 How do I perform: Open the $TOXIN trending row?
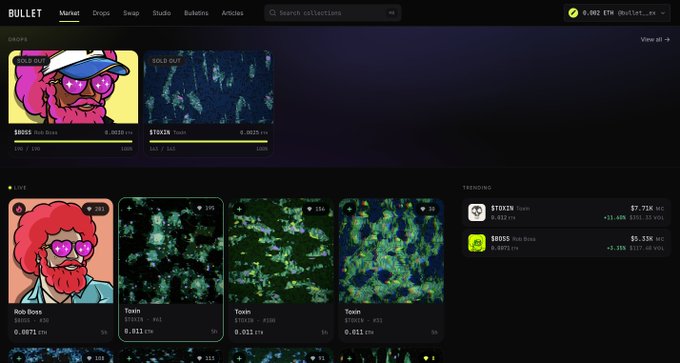[x=566, y=213]
